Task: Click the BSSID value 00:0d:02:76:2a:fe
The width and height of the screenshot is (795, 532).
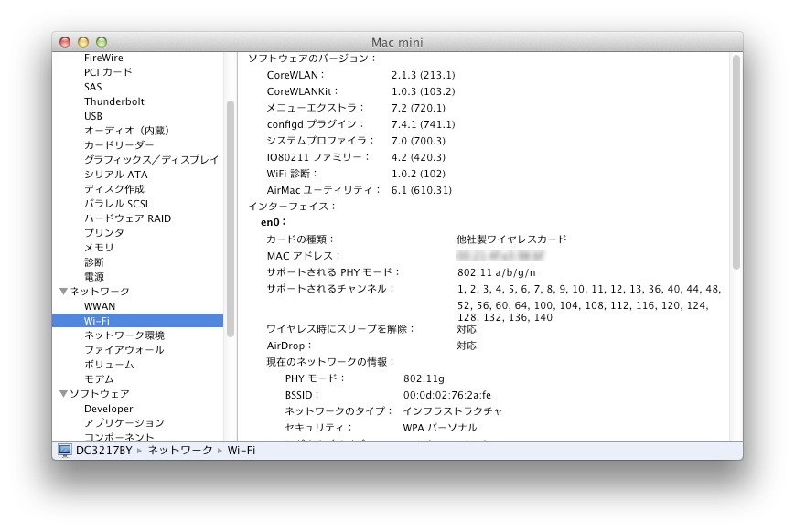Action: pyautogui.click(x=447, y=395)
